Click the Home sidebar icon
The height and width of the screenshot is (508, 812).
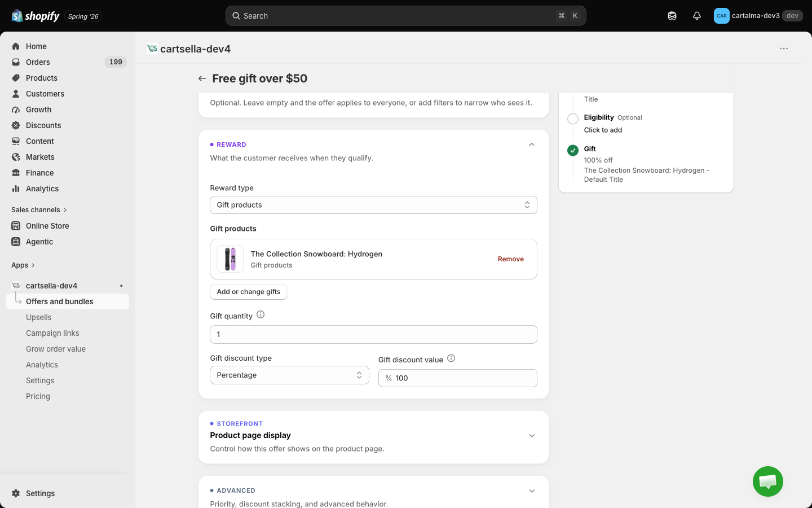(16, 46)
